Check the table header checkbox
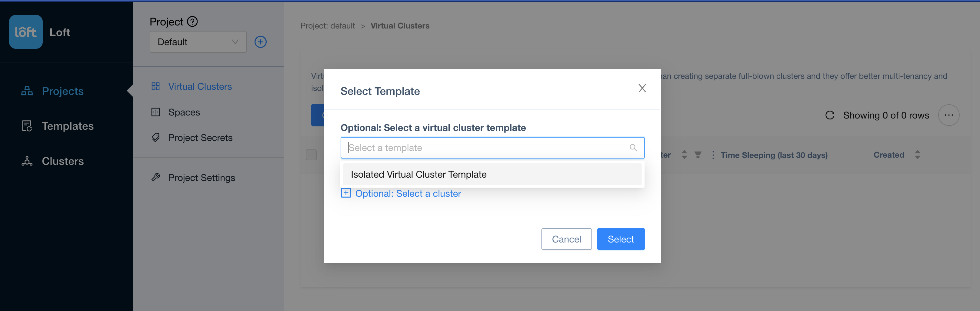This screenshot has width=980, height=311. (311, 155)
